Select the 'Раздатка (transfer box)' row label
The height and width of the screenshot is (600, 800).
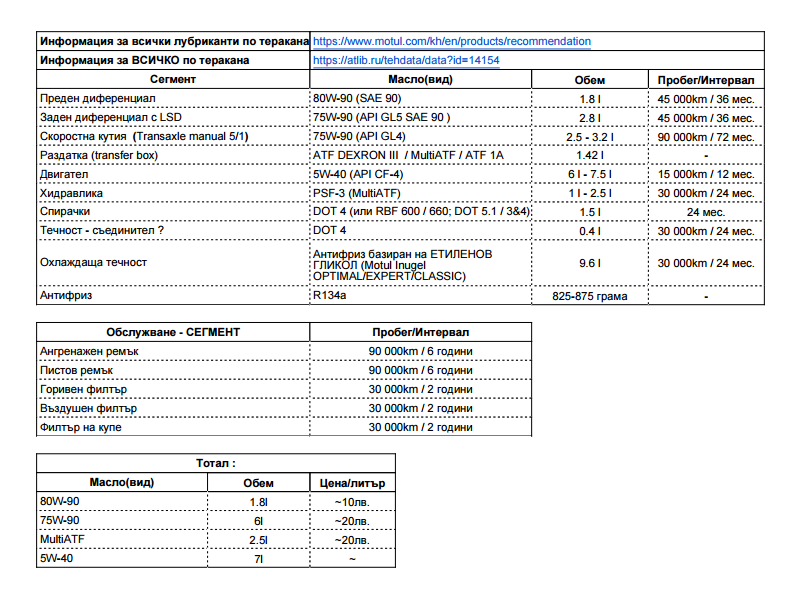click(x=173, y=155)
